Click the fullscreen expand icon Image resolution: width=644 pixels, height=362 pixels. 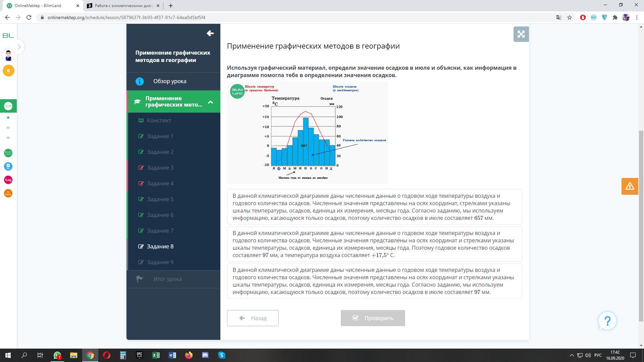click(x=521, y=34)
